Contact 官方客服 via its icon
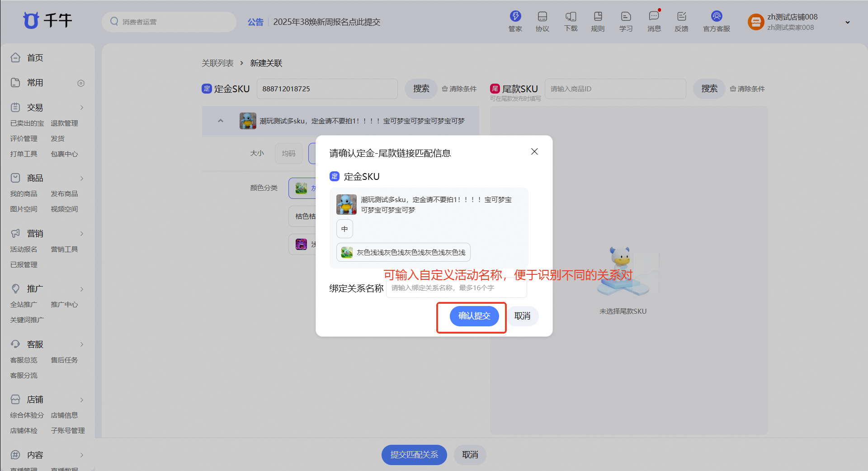868x471 pixels. pos(717,16)
